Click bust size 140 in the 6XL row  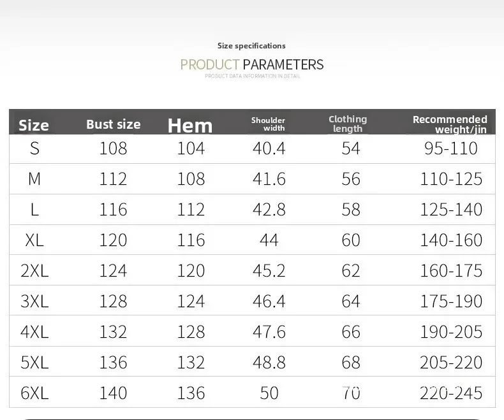click(x=113, y=393)
